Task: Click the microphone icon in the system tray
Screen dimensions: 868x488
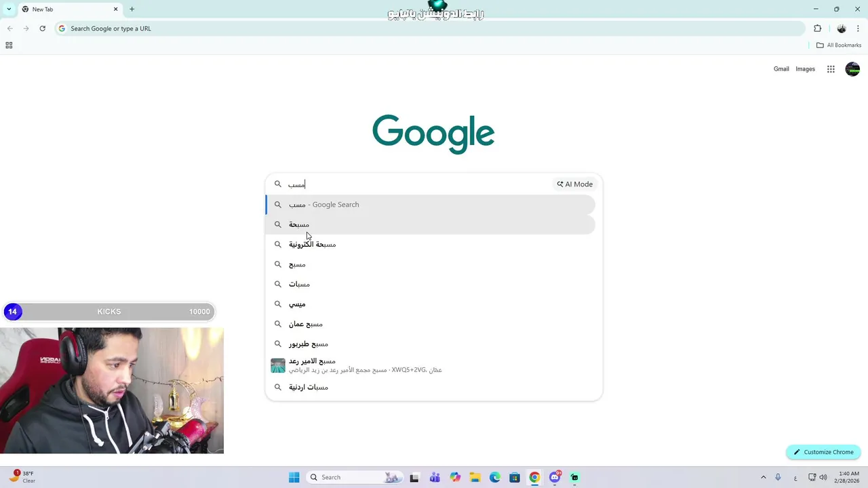Action: [x=778, y=477]
